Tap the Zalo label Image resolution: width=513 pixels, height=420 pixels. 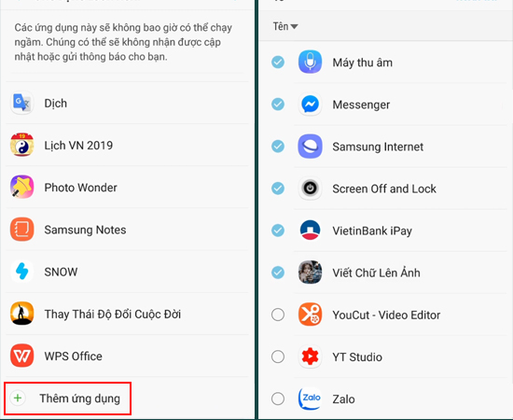[343, 399]
